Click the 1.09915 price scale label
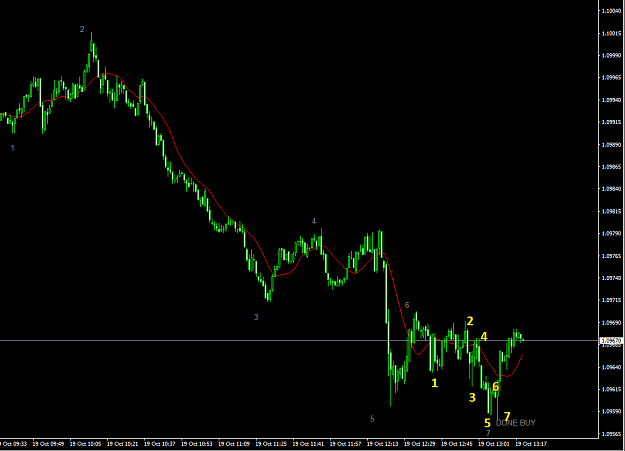The image size is (625, 451). point(612,122)
